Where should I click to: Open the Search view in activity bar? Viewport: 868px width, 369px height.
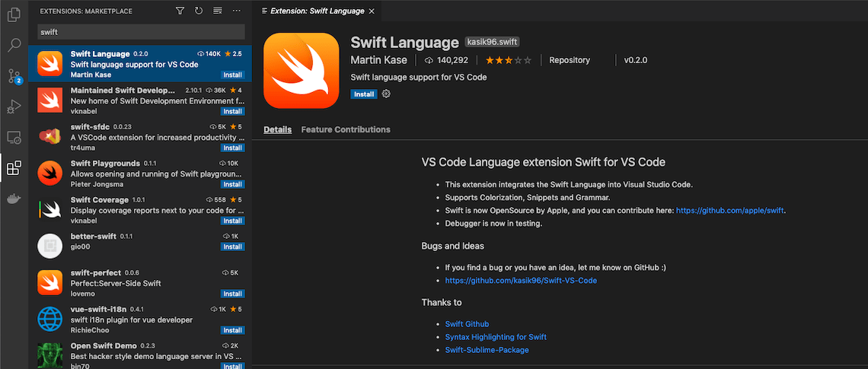[x=14, y=46]
